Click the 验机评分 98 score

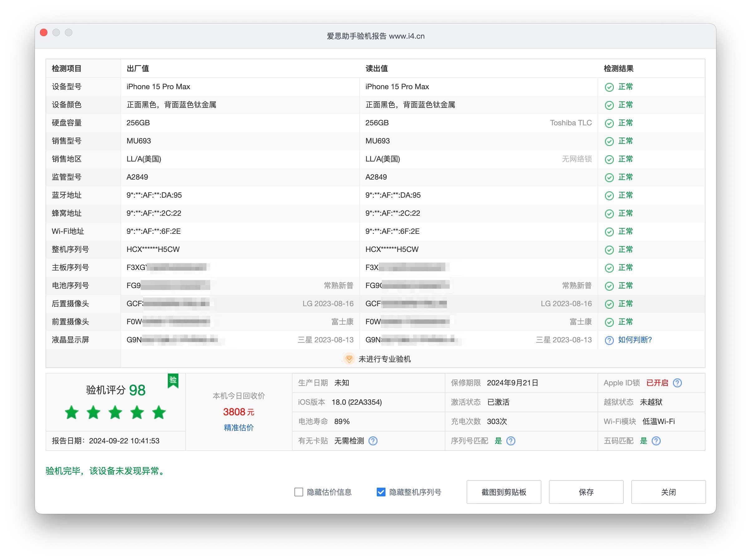pos(116,390)
